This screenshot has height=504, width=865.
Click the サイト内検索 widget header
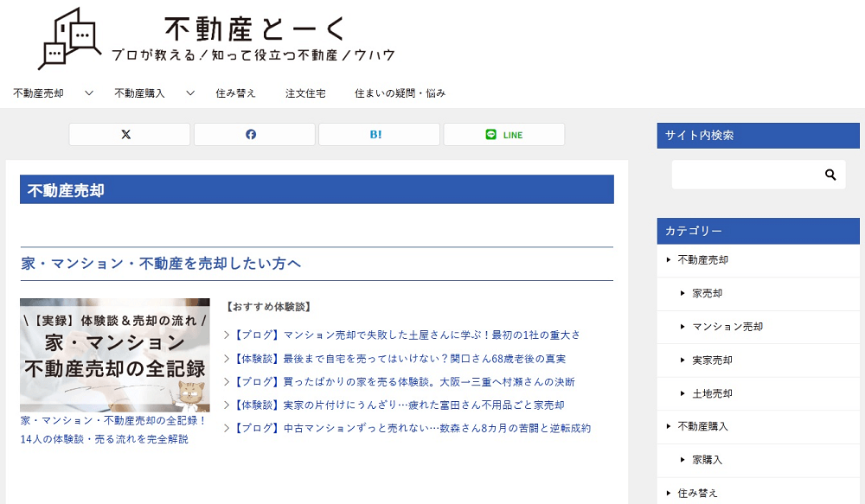pos(758,136)
